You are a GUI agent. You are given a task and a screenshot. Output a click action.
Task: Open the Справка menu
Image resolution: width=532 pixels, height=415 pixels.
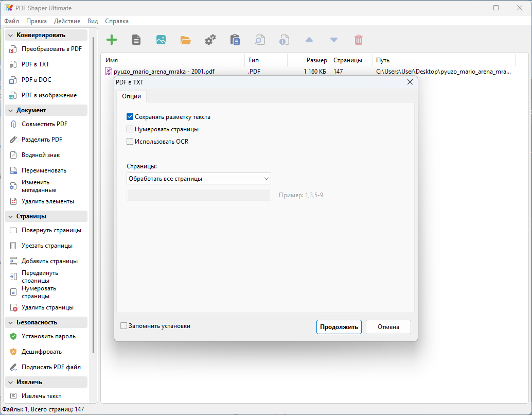tap(117, 21)
